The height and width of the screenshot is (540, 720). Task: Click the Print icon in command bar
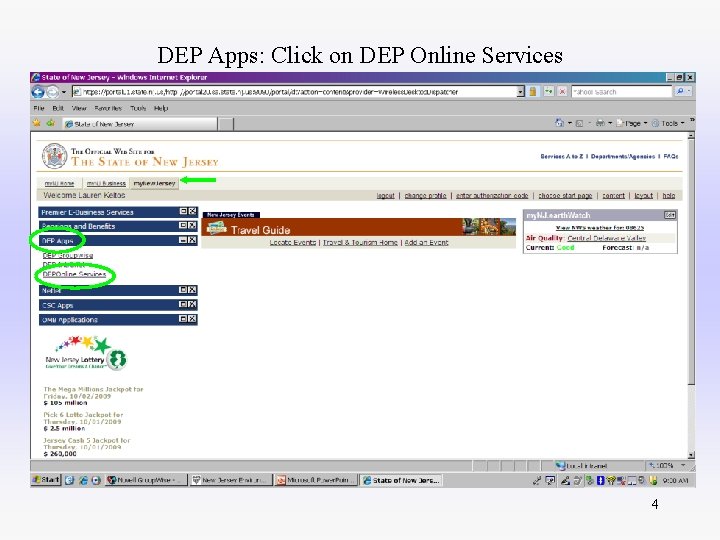point(600,123)
